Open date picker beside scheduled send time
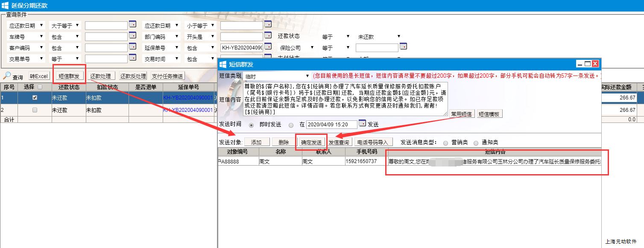This screenshot has height=248, width=644. point(362,124)
